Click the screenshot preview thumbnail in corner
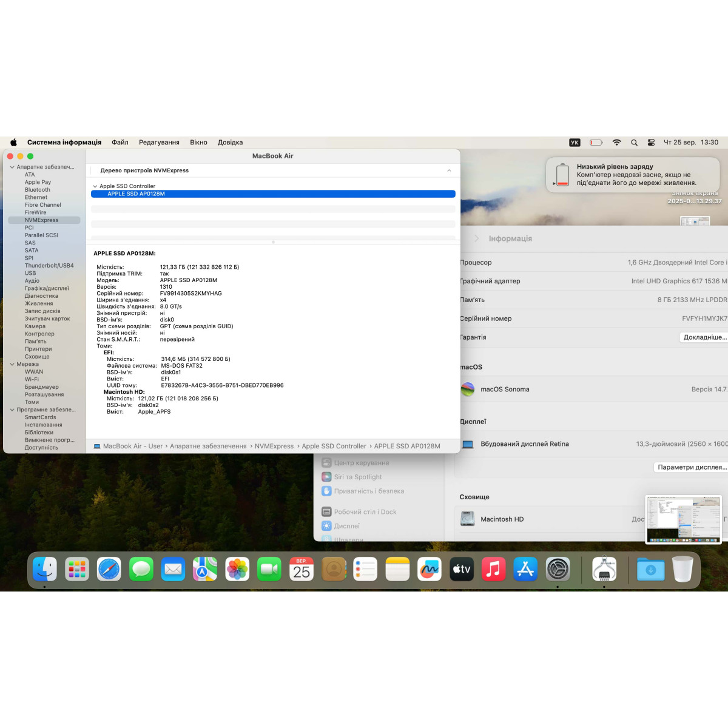The image size is (728, 728). 684,519
